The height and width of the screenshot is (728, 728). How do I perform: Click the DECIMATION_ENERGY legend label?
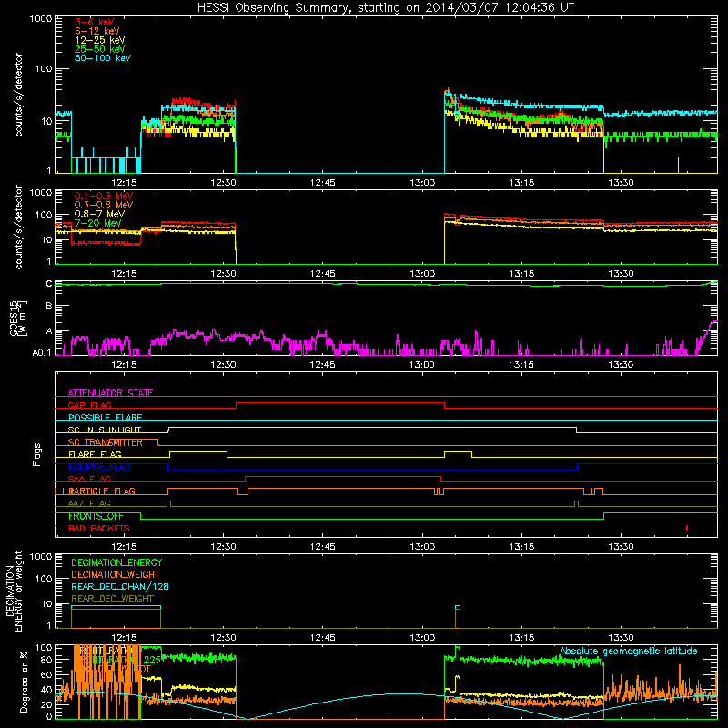click(116, 562)
